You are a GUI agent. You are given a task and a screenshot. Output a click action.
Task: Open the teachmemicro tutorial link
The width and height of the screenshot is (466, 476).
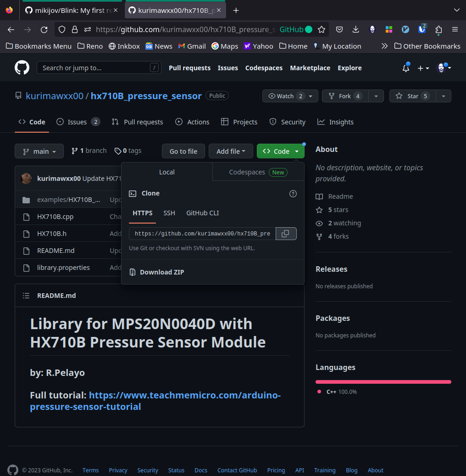(x=155, y=401)
